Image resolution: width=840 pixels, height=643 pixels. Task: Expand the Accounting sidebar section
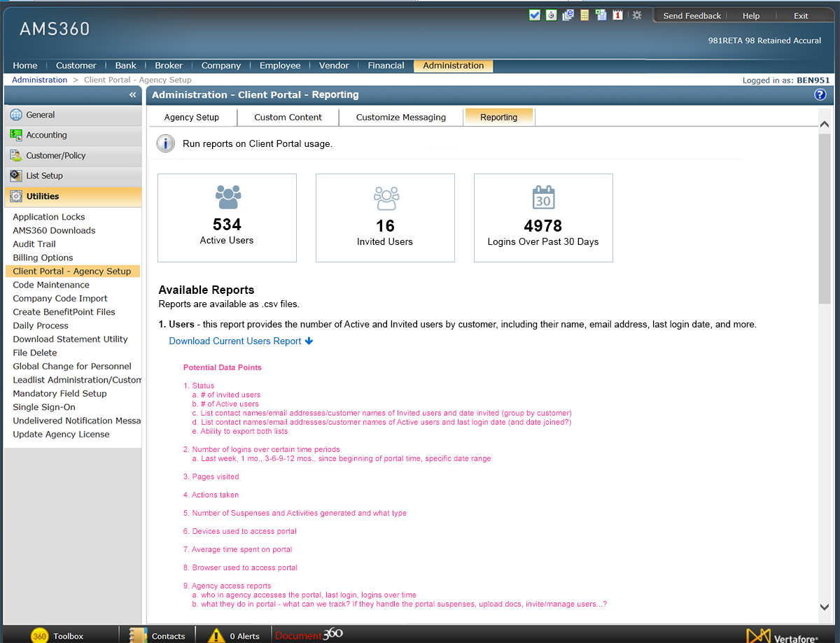click(73, 135)
